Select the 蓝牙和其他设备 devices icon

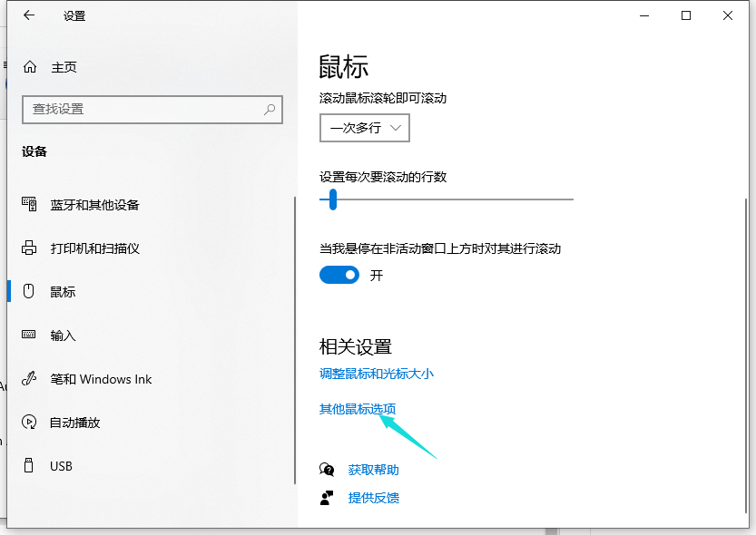click(29, 205)
